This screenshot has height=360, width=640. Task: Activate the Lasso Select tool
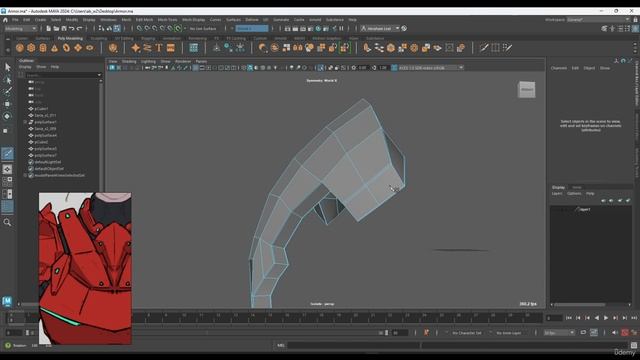coord(7,80)
